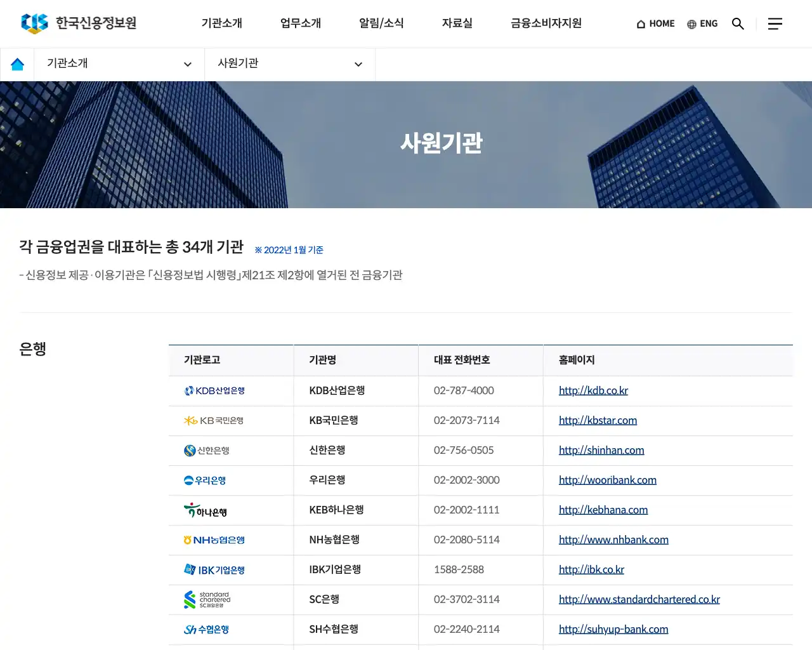The width and height of the screenshot is (812, 650).
Task: Open the shinhan.com website link
Action: (x=601, y=451)
